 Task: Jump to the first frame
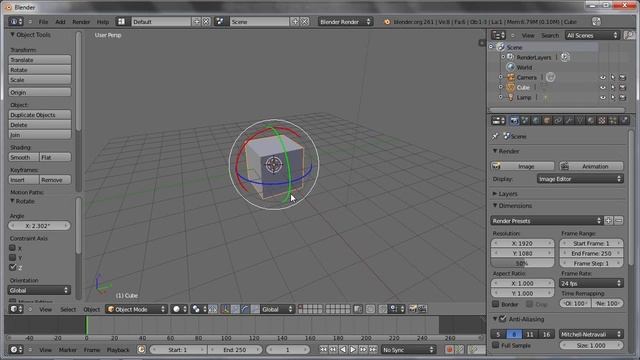click(x=323, y=350)
